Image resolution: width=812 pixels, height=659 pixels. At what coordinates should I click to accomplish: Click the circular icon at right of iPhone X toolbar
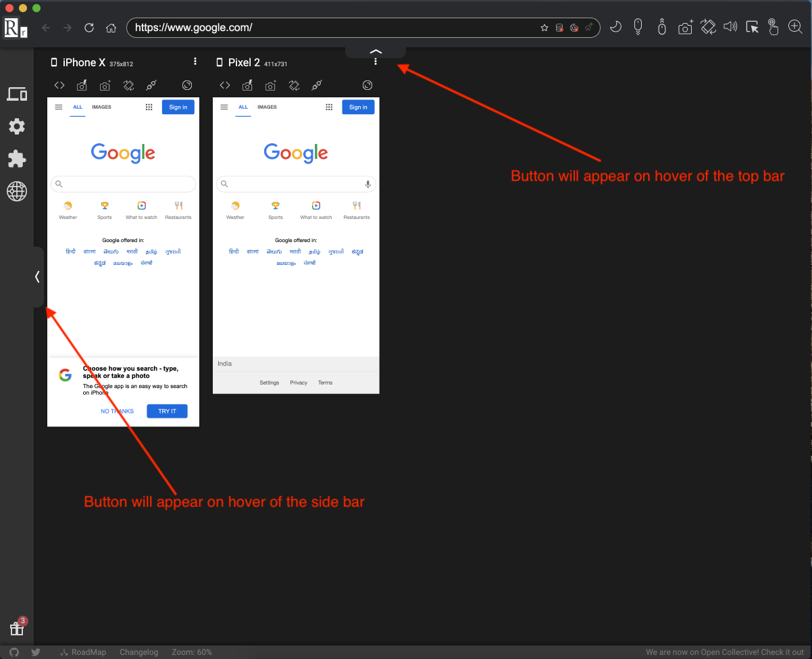coord(188,85)
